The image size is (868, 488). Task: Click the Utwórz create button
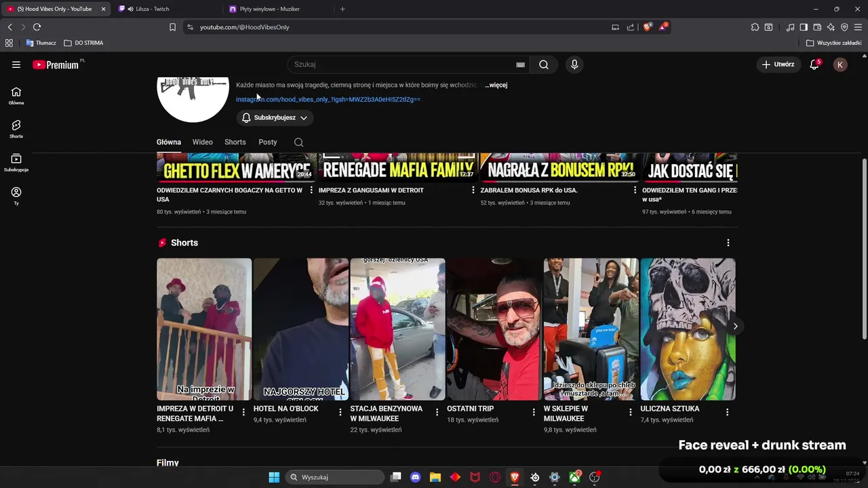pyautogui.click(x=778, y=64)
